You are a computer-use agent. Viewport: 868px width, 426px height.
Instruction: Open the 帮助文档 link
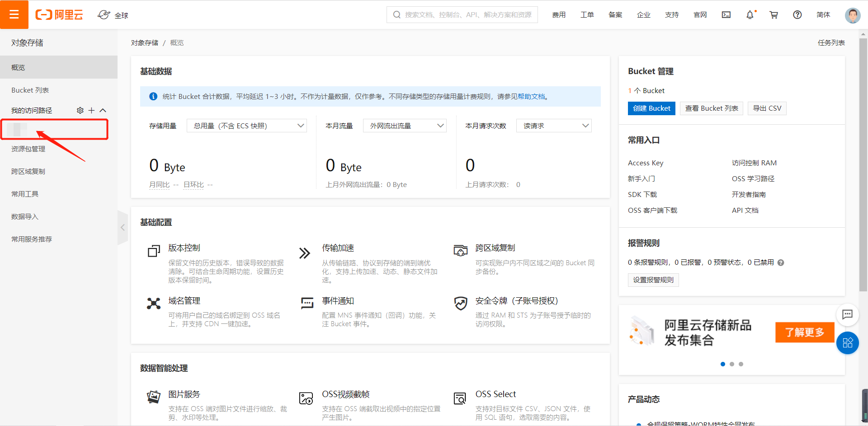coord(531,96)
